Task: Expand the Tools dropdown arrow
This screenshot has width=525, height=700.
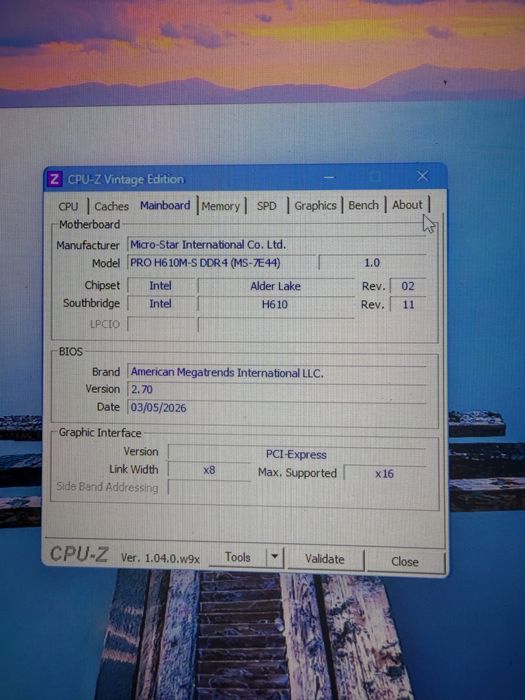Action: tap(275, 557)
